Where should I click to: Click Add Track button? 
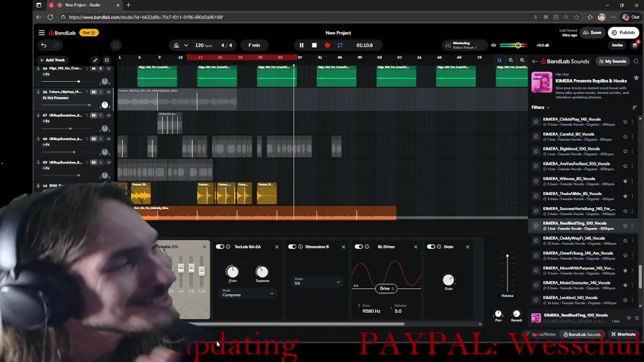52,60
